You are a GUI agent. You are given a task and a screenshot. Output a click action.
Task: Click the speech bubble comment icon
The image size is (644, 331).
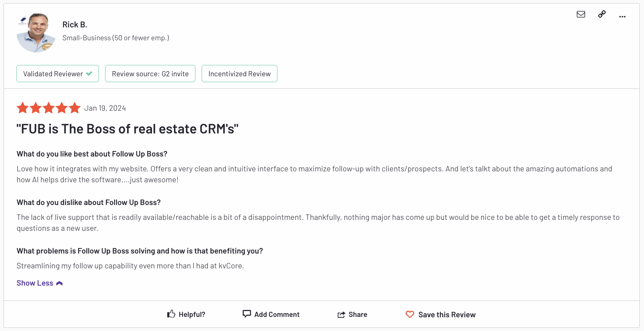pyautogui.click(x=247, y=314)
